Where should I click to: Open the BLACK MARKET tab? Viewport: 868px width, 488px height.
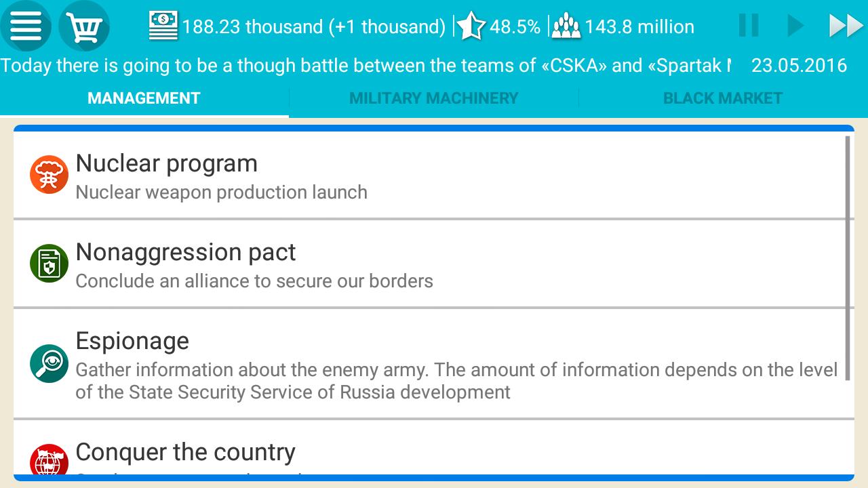point(723,98)
